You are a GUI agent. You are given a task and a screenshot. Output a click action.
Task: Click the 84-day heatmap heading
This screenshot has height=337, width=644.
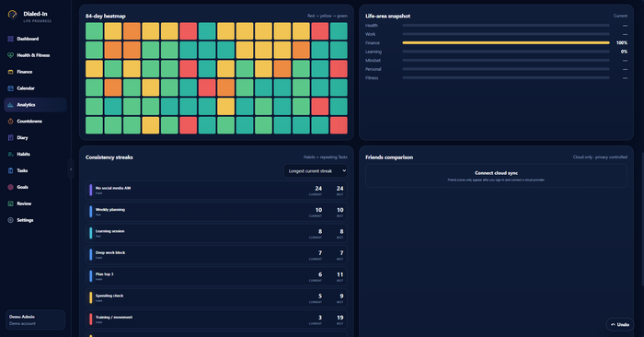[106, 16]
